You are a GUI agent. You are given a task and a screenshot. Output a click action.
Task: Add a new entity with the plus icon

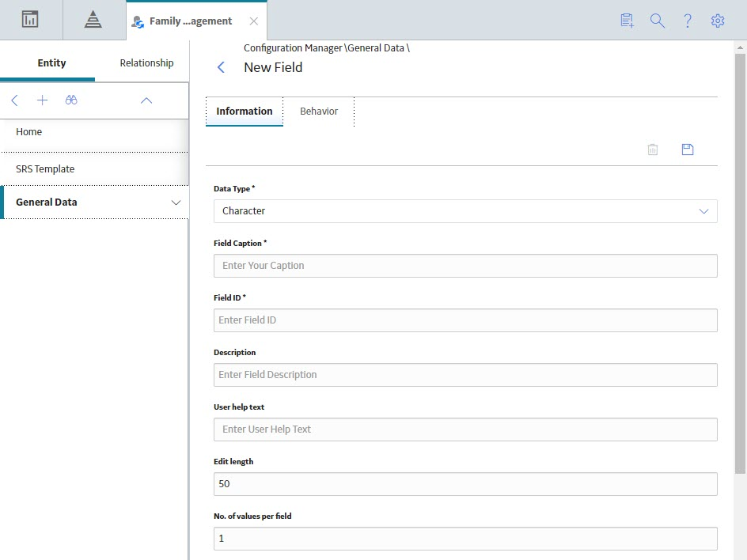43,100
